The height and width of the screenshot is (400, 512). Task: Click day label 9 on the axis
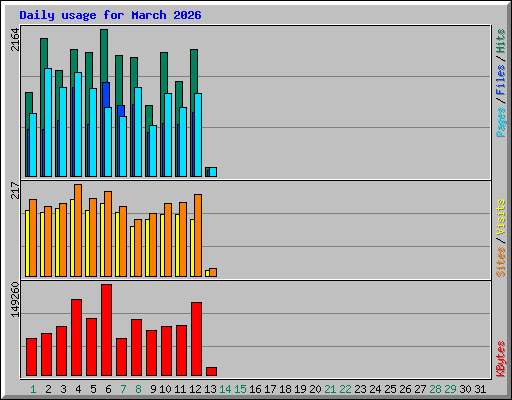coord(153,389)
